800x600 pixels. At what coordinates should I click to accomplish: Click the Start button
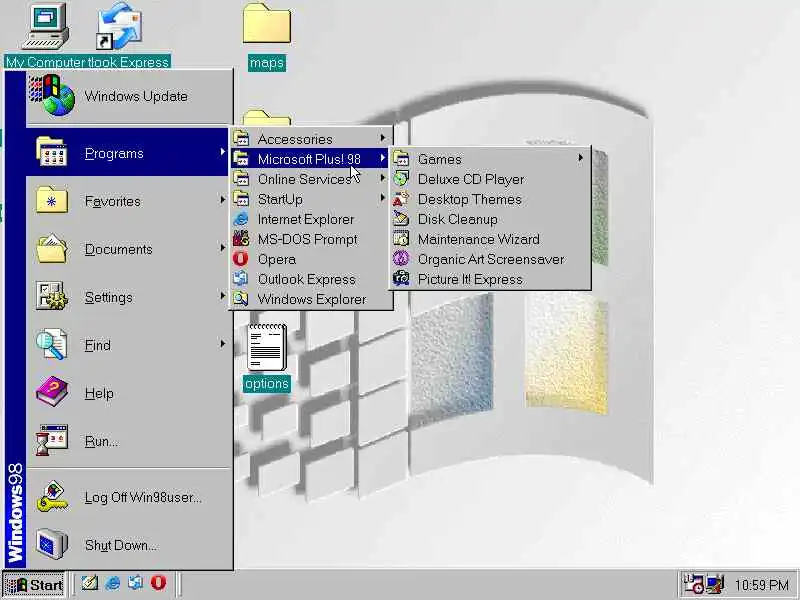pos(34,584)
